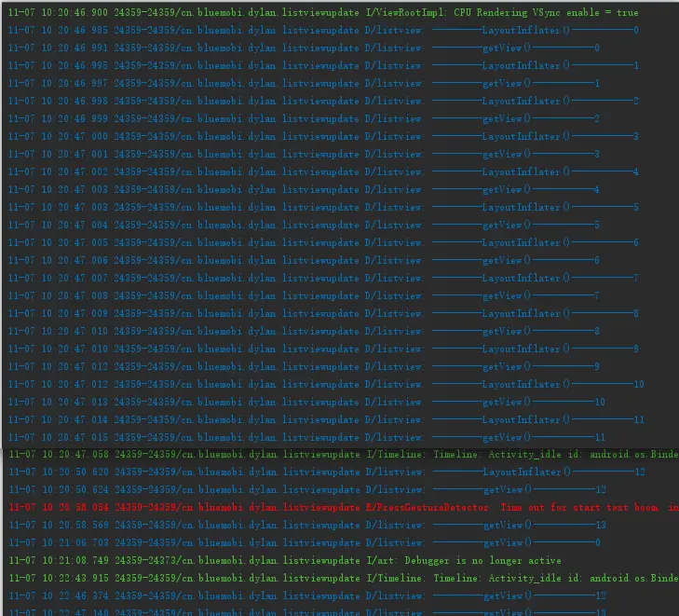Select the 'Debugger is no longer active' line
Viewport: 679px width, 616px height.
pyautogui.click(x=285, y=561)
